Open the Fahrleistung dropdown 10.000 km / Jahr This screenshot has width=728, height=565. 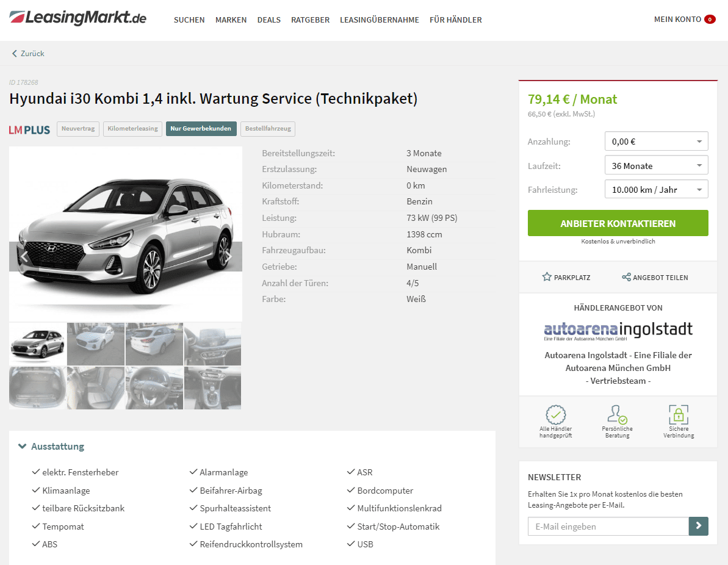tap(656, 189)
